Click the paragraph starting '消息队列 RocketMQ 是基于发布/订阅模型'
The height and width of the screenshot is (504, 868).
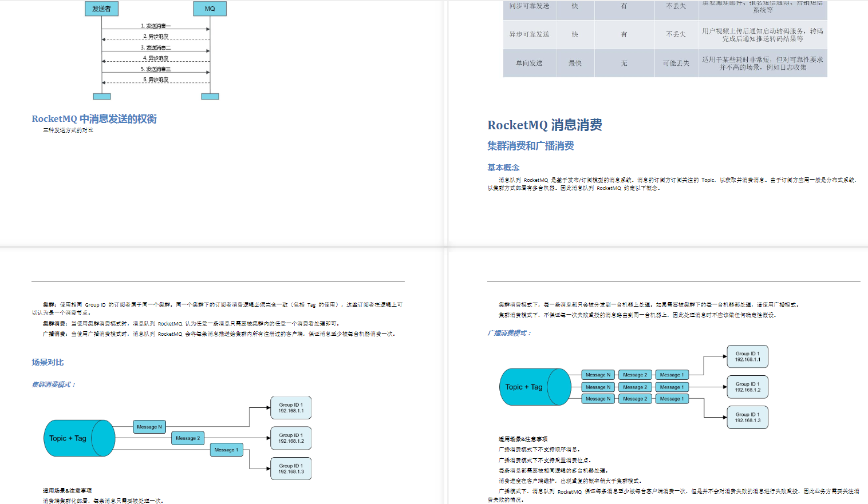[x=672, y=184]
